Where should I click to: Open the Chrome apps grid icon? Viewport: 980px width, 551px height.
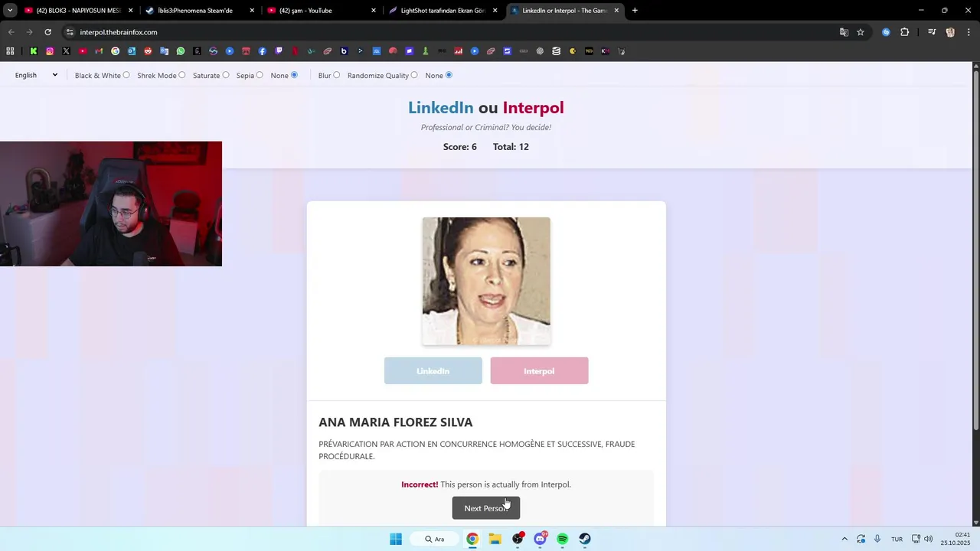[x=10, y=51]
